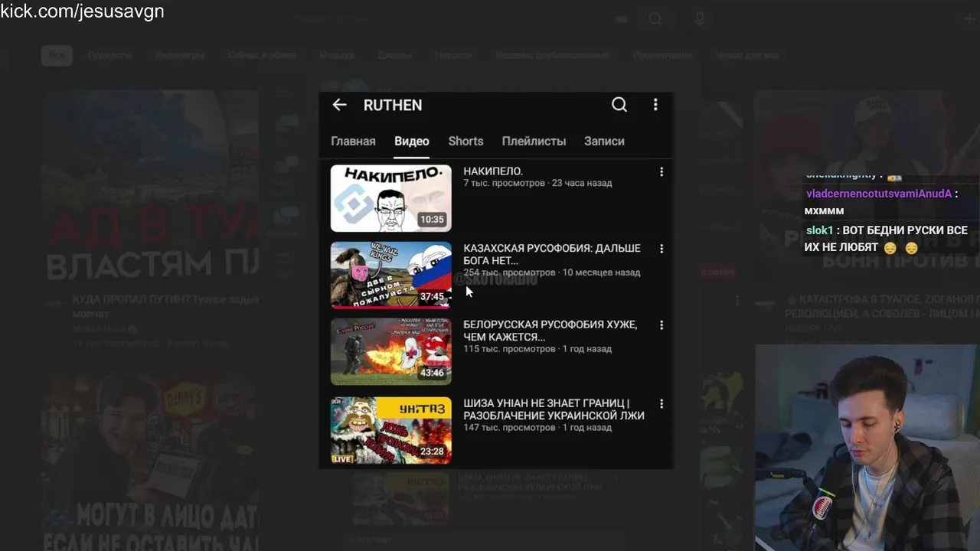Click the voice search microphone in the dimmed header
980x551 pixels.
(700, 19)
